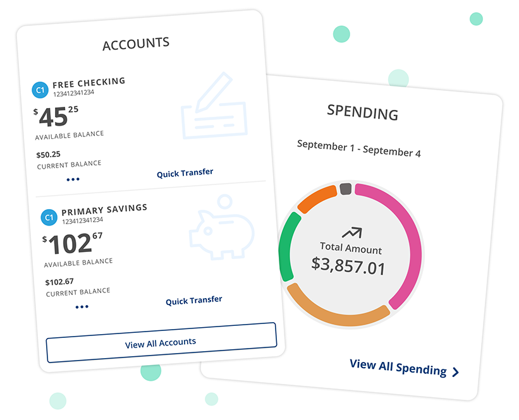Click the $3,857.01 total amount
Image resolution: width=519 pixels, height=420 pixels.
(x=348, y=266)
